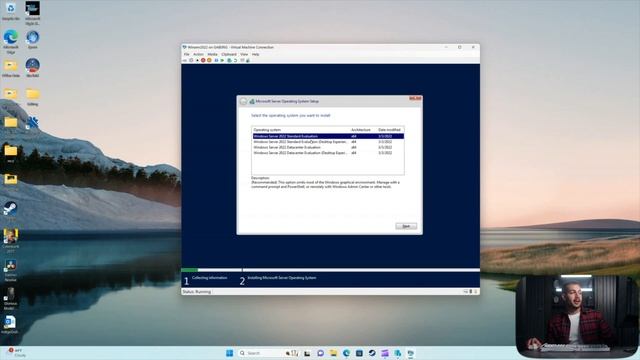Click the Start VM toolbar icon

coord(191,60)
